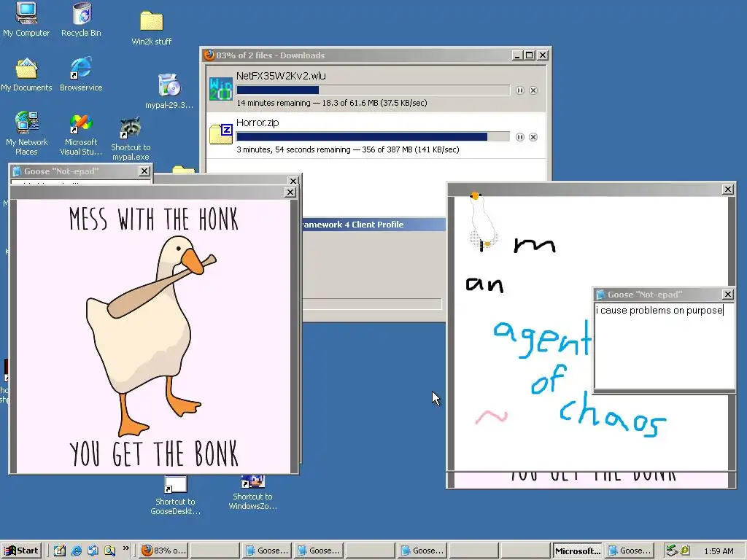Viewport: 747px width, 560px height.
Task: Close Not-epad with 'i cause problems' text
Action: 727,295
